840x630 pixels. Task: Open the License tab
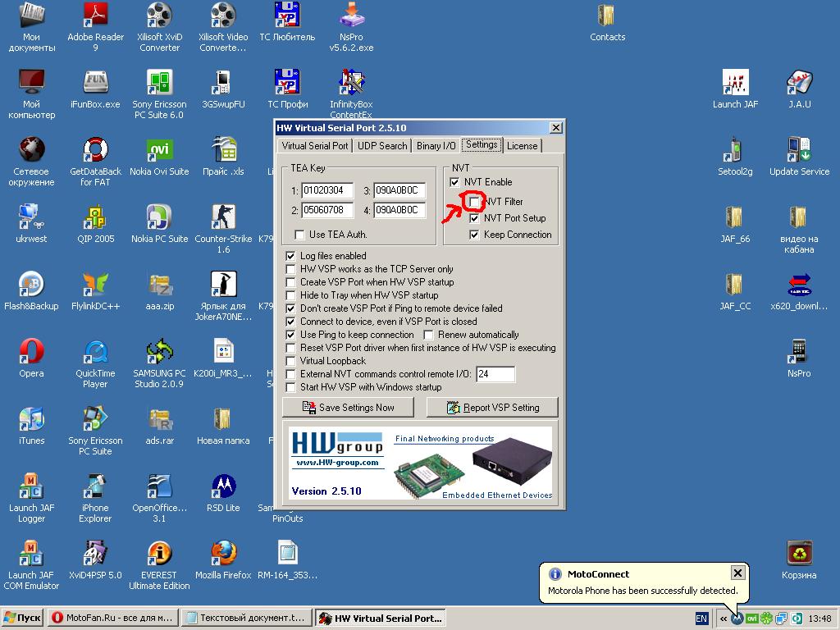(522, 146)
